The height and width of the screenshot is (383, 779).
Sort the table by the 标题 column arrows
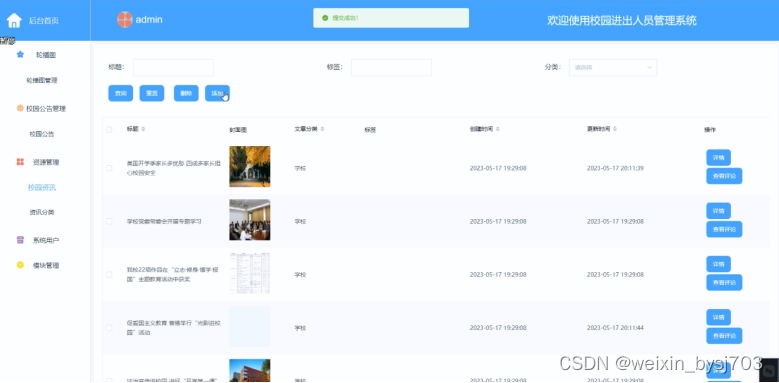click(144, 129)
